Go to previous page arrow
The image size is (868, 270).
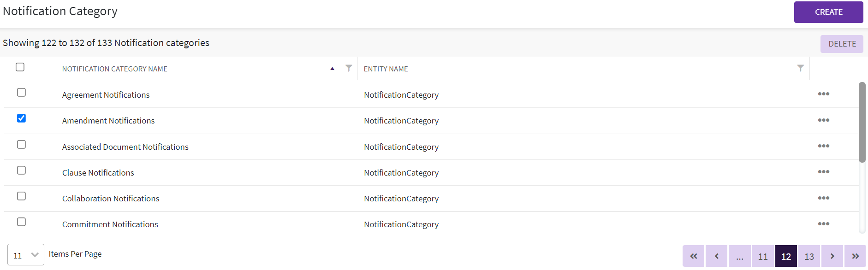(716, 256)
